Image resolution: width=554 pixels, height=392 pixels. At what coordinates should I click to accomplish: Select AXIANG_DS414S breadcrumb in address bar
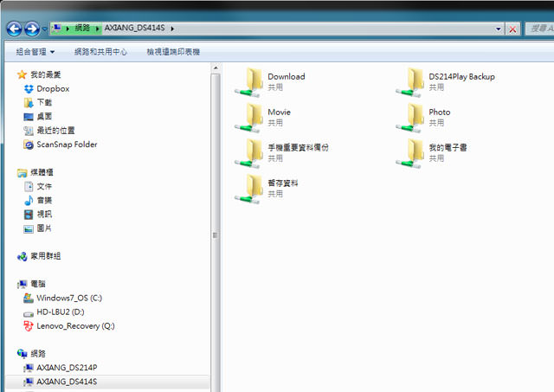pyautogui.click(x=135, y=28)
